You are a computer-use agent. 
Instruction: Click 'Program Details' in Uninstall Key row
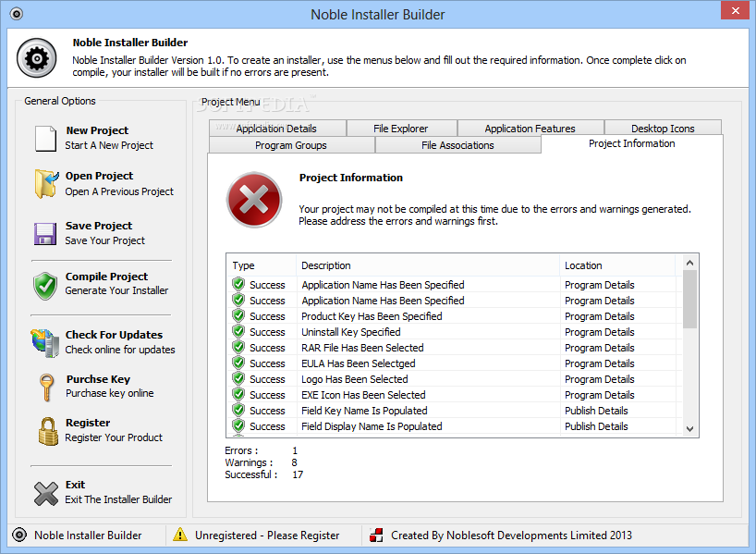click(x=599, y=331)
